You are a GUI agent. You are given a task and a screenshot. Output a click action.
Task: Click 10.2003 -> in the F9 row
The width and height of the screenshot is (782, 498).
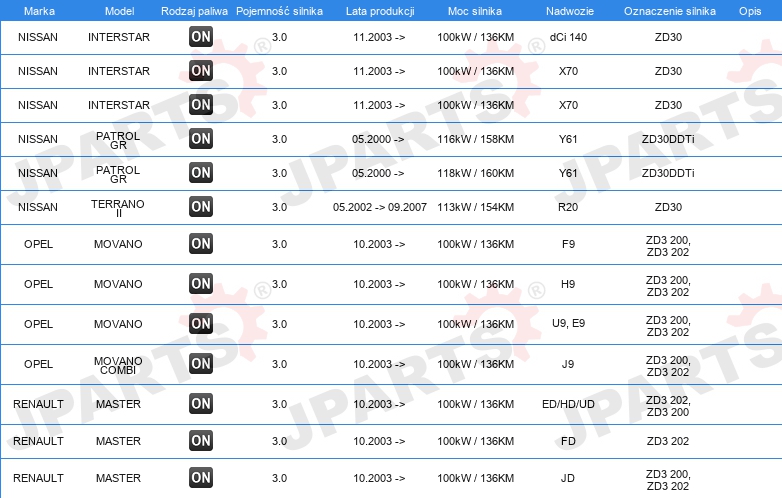(x=379, y=244)
